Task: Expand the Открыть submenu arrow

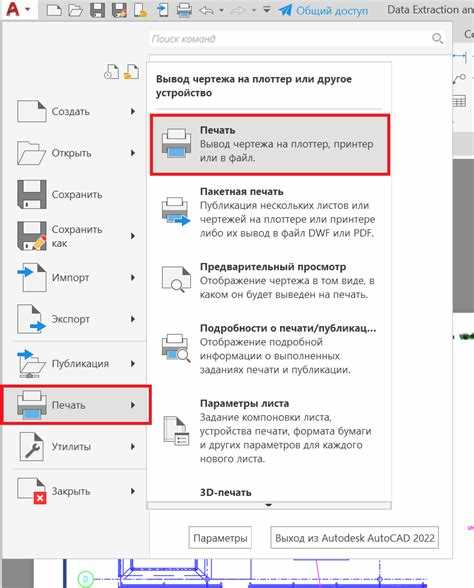Action: click(x=133, y=153)
